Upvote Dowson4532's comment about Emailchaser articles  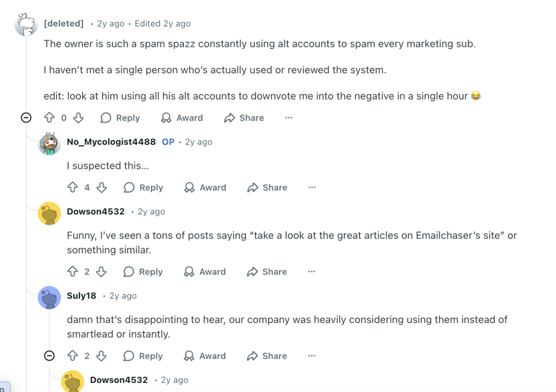(73, 271)
